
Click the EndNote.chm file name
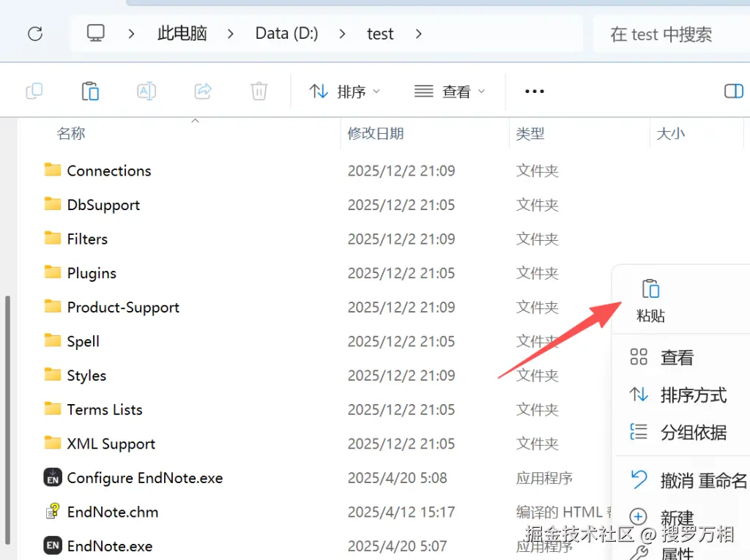112,512
